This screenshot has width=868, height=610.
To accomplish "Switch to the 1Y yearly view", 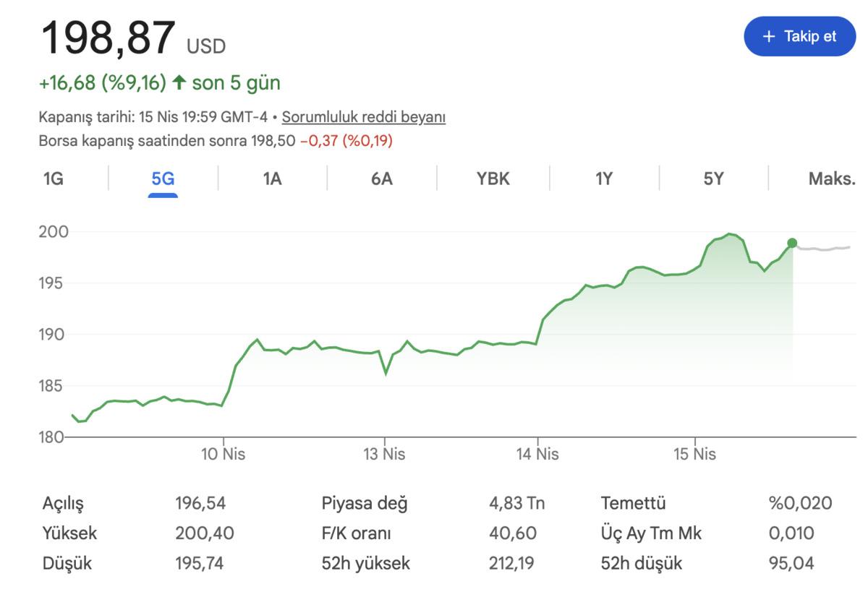I will tap(603, 179).
